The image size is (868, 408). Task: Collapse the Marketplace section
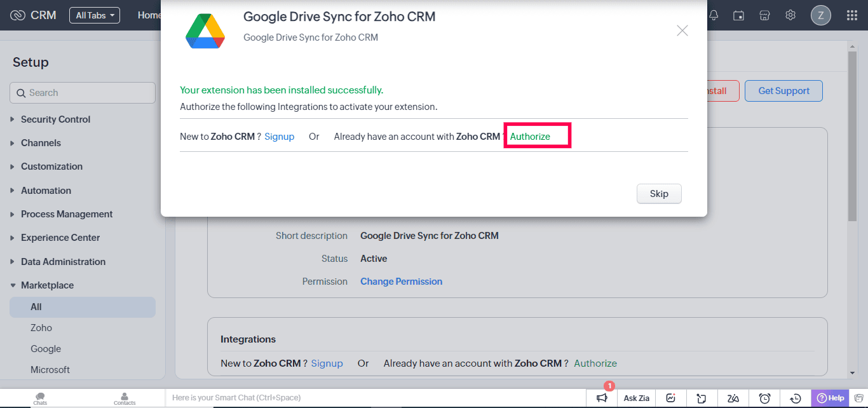pos(42,285)
